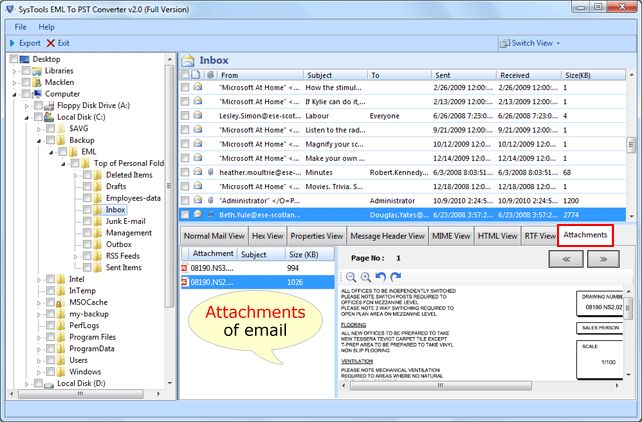Check the Drafts folder checkbox
This screenshot has height=422, width=642.
point(87,186)
